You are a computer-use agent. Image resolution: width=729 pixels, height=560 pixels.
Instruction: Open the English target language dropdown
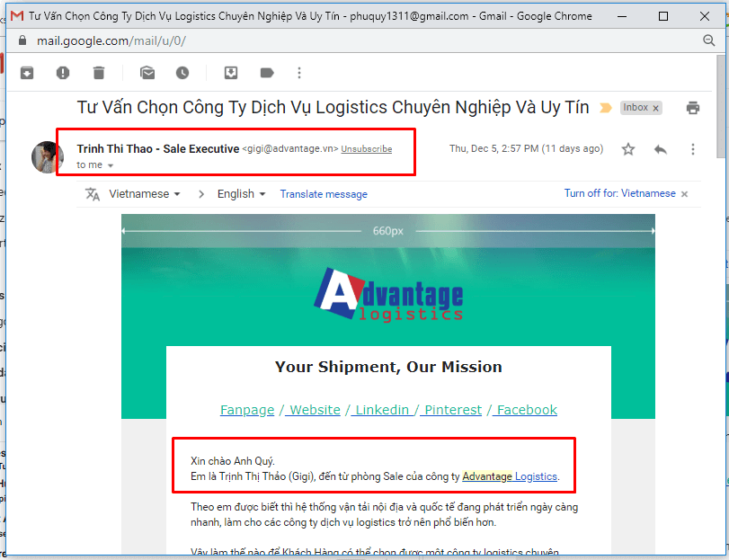click(241, 193)
